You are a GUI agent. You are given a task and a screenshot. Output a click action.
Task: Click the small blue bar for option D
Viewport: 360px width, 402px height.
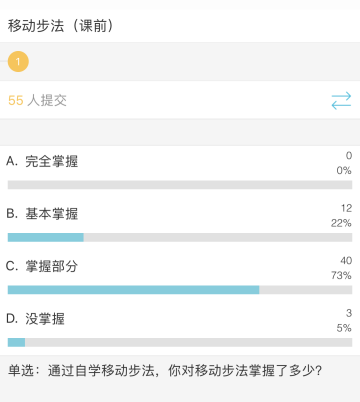coord(16,342)
